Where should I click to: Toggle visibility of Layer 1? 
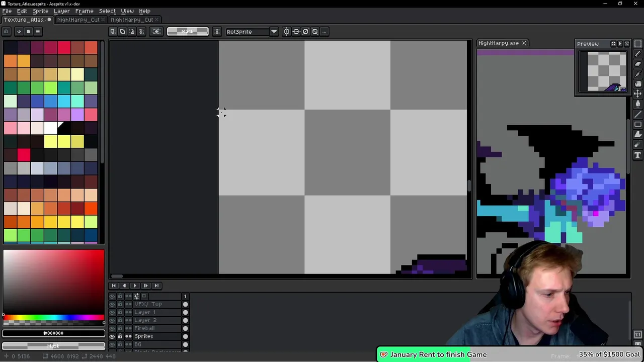coord(112,312)
